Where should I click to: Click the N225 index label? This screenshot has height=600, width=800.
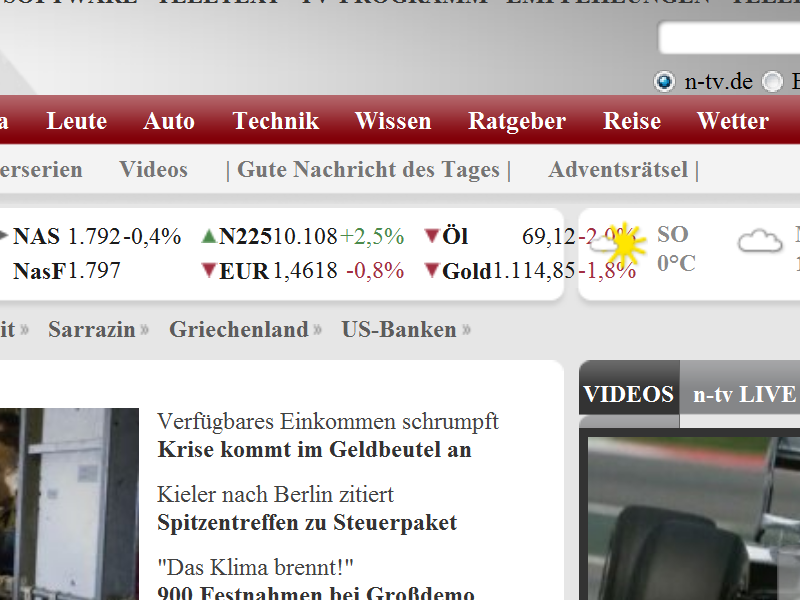[x=245, y=236]
